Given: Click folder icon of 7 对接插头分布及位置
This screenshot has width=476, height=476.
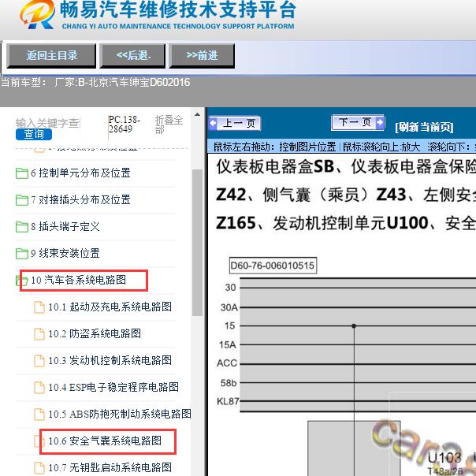Looking at the screenshot, I should [22, 200].
